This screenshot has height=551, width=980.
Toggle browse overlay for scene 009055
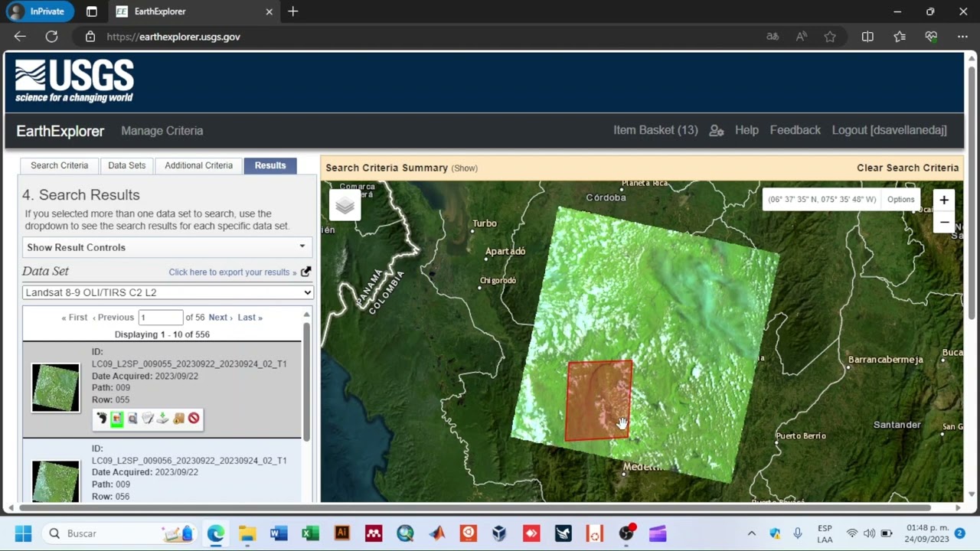click(x=116, y=419)
